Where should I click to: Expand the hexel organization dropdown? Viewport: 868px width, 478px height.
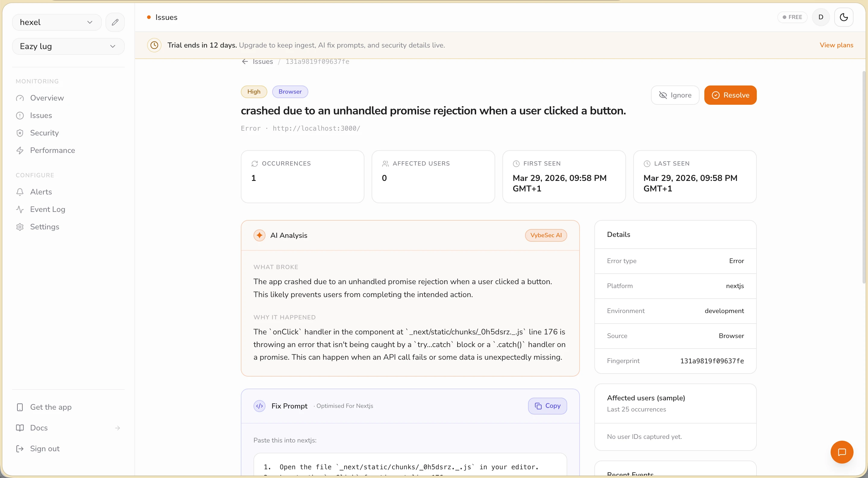tap(57, 22)
